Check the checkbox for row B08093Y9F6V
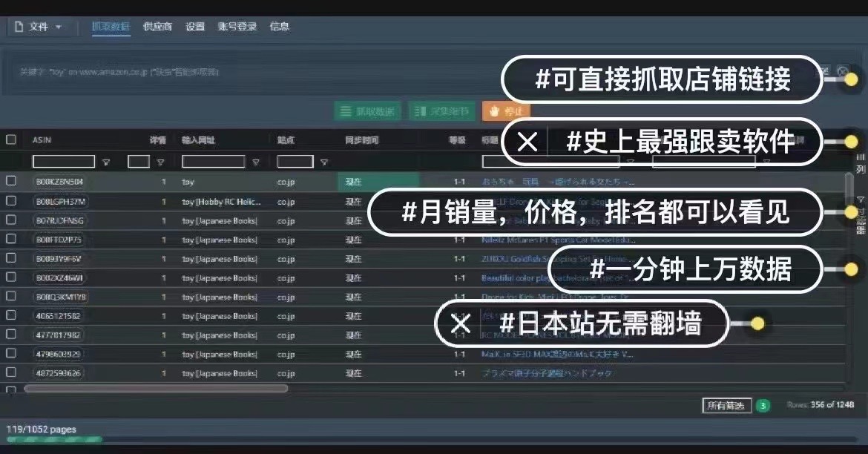This screenshot has height=454, width=868. pos(11,258)
